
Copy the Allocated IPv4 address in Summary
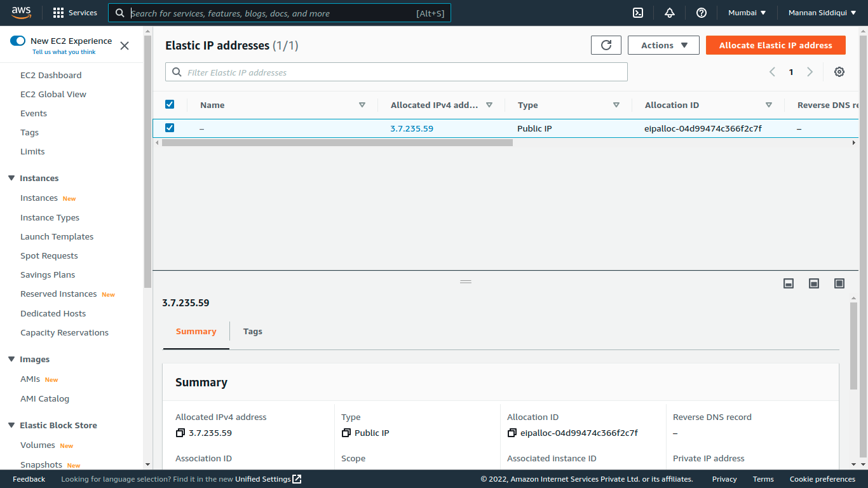(180, 433)
